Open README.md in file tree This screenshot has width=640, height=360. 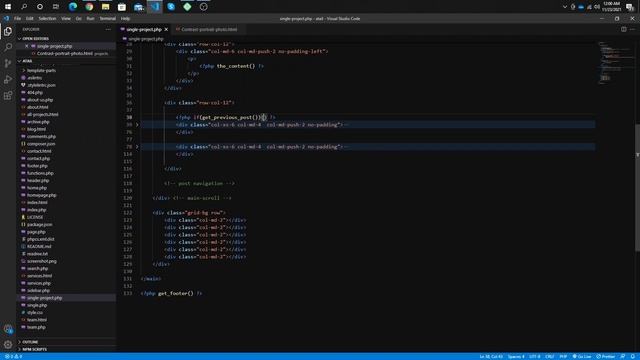click(39, 247)
